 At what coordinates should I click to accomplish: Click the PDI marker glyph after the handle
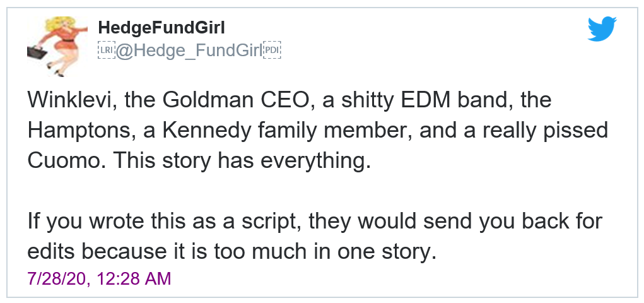coord(272,50)
